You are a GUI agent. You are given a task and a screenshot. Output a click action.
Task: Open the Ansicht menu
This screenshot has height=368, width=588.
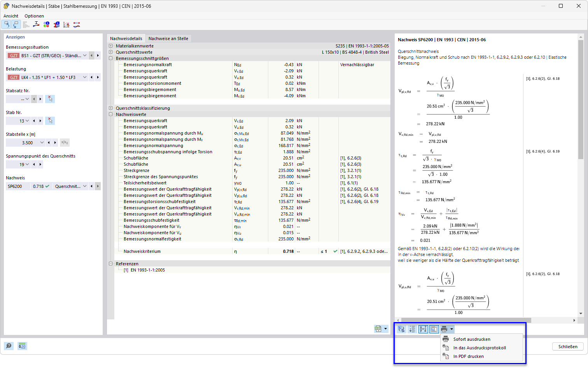11,16
